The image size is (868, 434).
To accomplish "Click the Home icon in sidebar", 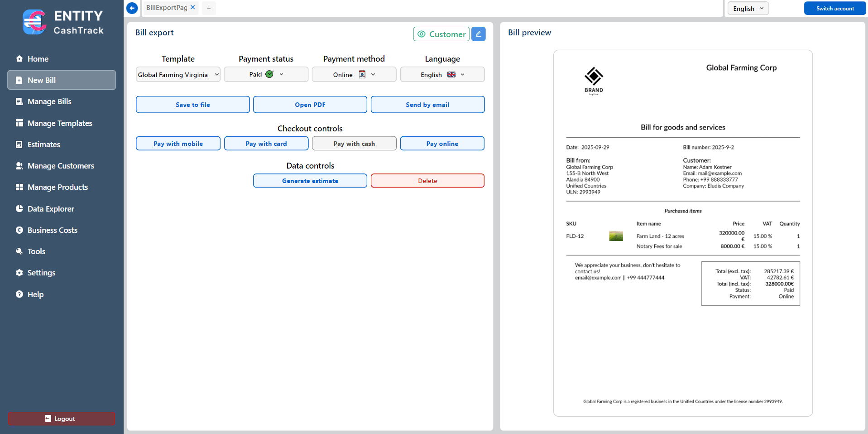I will coord(19,58).
